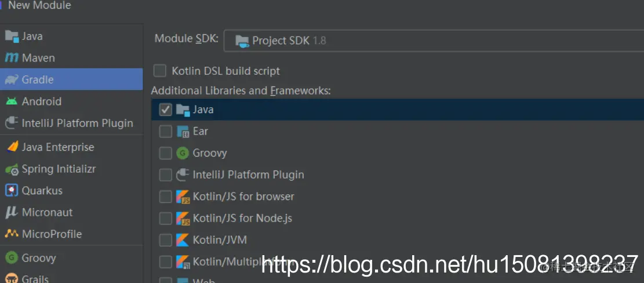Click the Java library folder icon
Image resolution: width=644 pixels, height=283 pixels.
183,110
